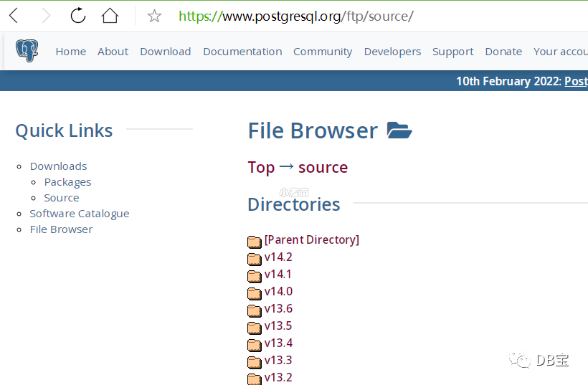This screenshot has height=385, width=588.
Task: Open the Community nav item
Action: 323,52
